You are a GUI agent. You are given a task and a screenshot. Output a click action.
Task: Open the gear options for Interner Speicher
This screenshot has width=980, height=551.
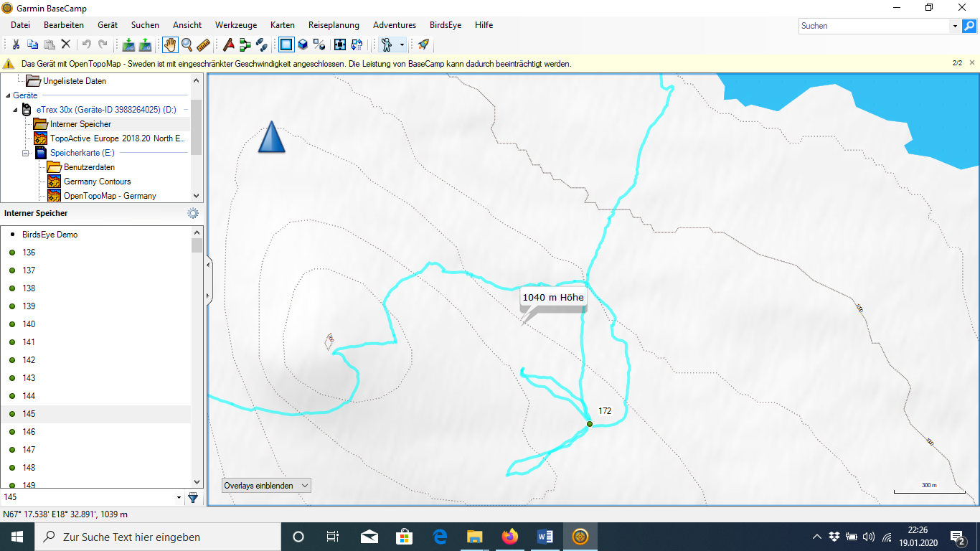(193, 213)
